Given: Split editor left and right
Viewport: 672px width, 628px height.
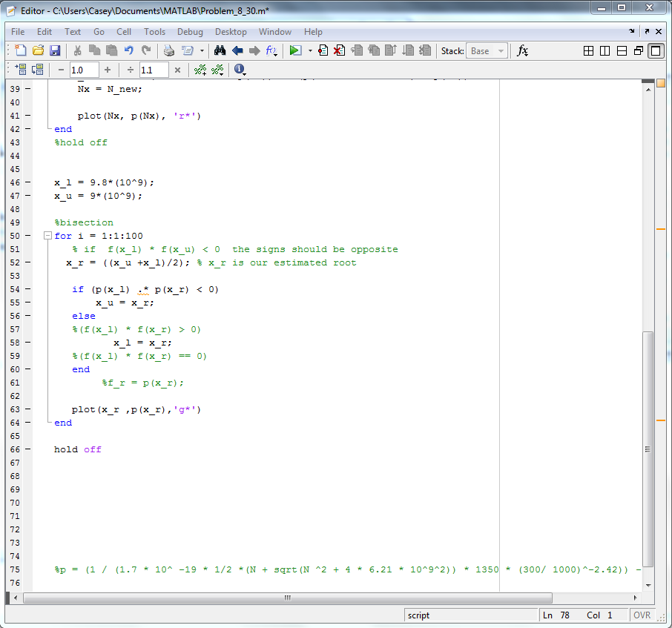Looking at the screenshot, I should point(605,51).
